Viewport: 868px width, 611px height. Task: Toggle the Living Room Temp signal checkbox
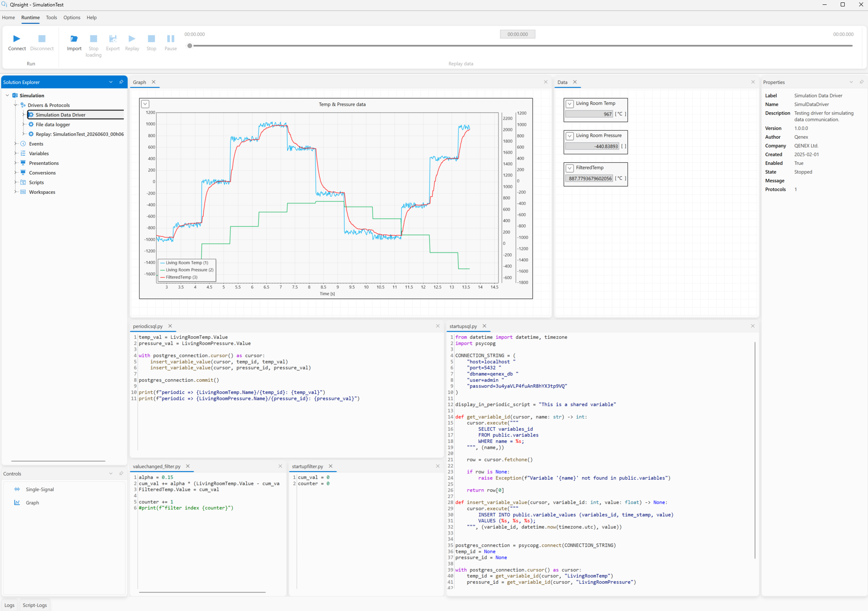click(570, 104)
